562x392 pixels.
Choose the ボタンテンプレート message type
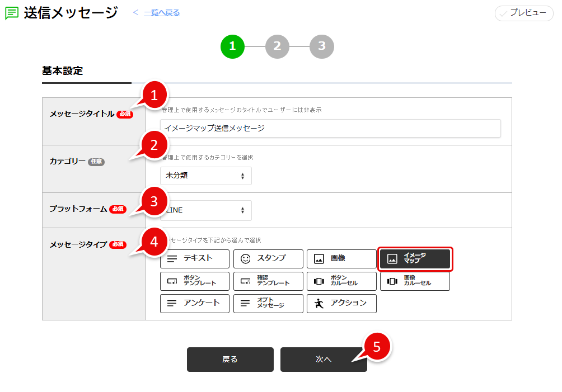click(x=194, y=281)
